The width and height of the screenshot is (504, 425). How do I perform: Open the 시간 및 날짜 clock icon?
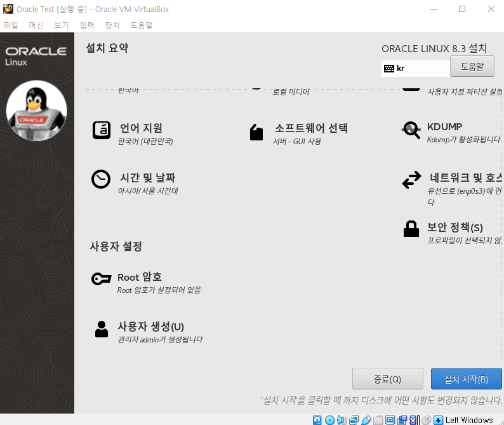101,179
